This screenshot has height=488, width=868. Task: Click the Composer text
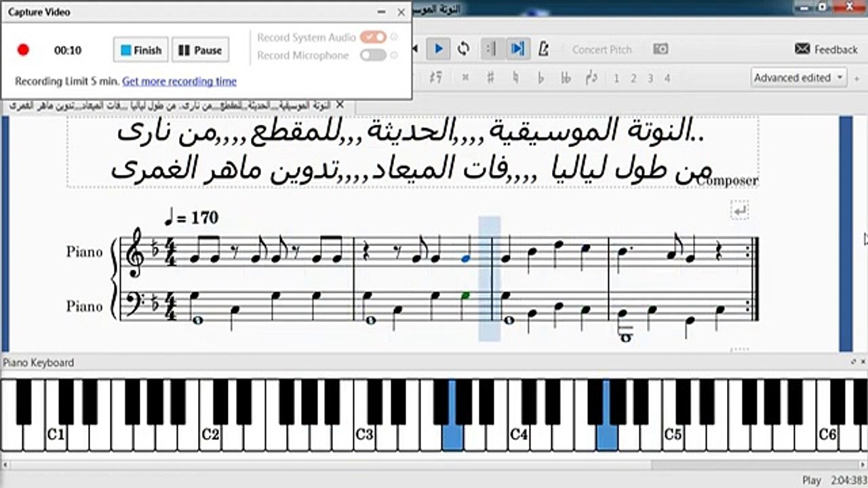coord(727,180)
